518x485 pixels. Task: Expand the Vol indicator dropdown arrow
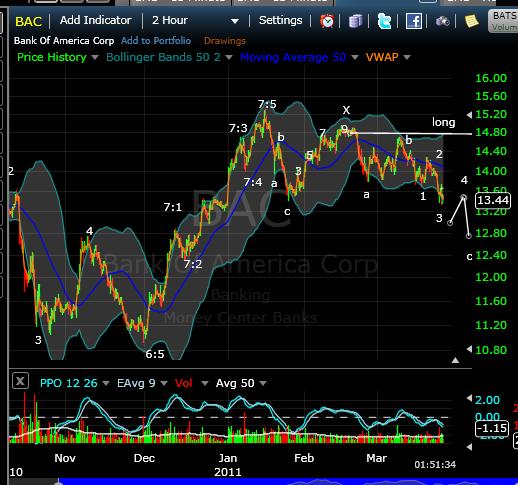click(x=205, y=383)
